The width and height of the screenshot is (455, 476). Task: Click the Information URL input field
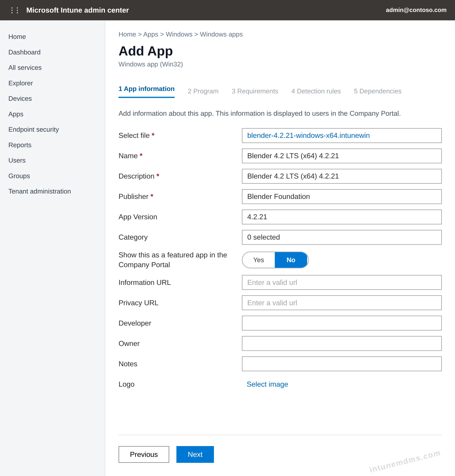pos(341,282)
